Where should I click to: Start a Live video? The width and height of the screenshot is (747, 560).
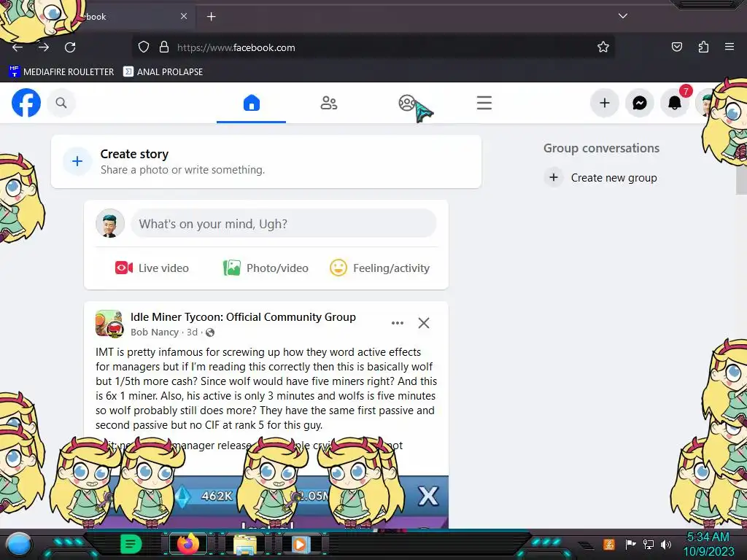click(152, 268)
